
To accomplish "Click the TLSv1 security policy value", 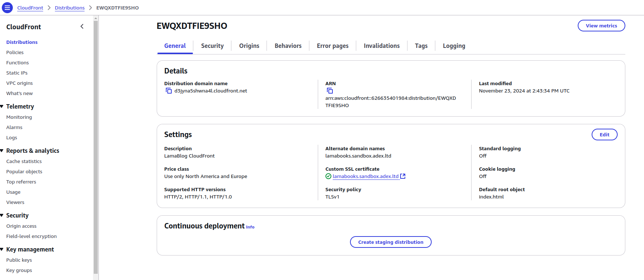I will (x=332, y=197).
